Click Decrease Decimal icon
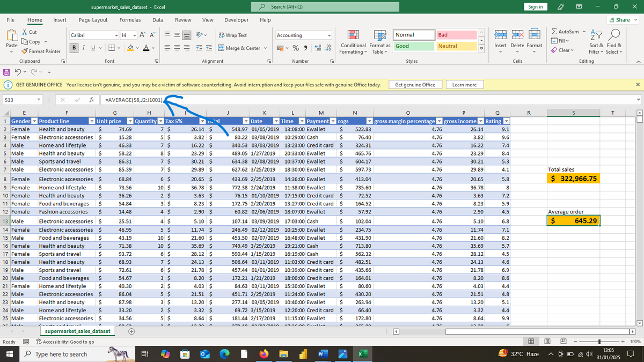Image resolution: width=644 pixels, height=362 pixels. point(327,48)
